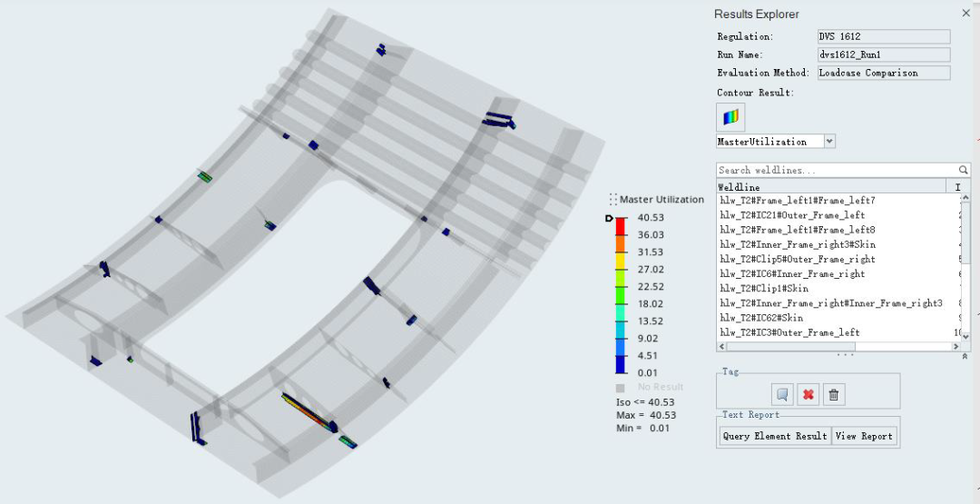The height and width of the screenshot is (504, 980).
Task: Click the list scroll-right arrow
Action: (952, 346)
